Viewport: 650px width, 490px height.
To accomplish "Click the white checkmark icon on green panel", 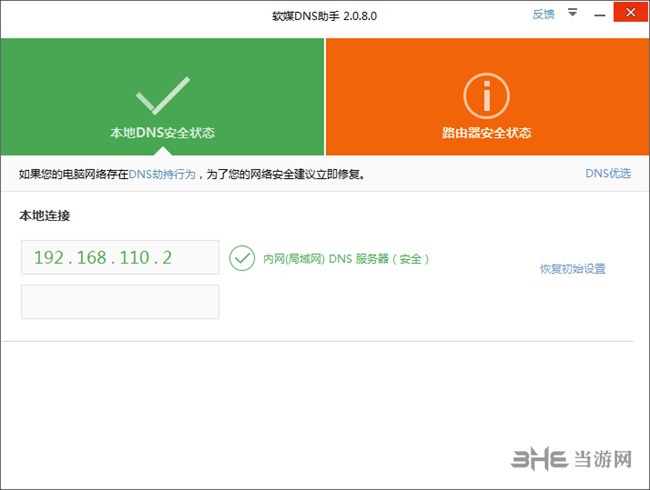I will [162, 95].
